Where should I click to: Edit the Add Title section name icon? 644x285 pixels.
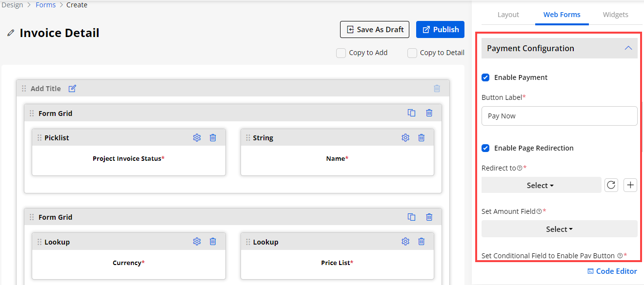(72, 89)
